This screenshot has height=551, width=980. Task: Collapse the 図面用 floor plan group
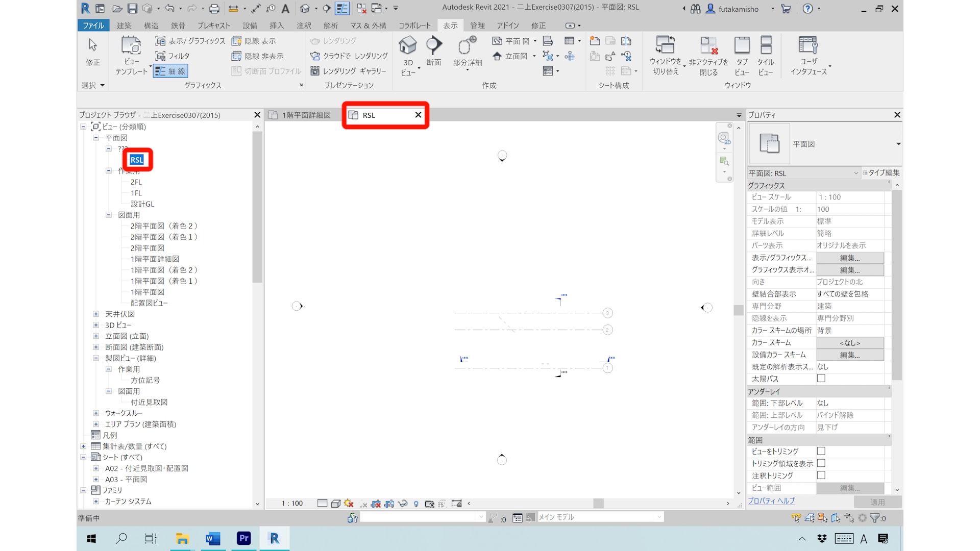109,215
